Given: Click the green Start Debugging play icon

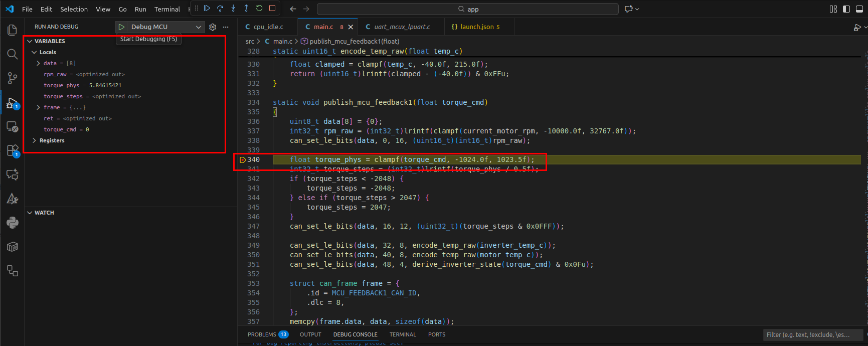Looking at the screenshot, I should pos(121,27).
